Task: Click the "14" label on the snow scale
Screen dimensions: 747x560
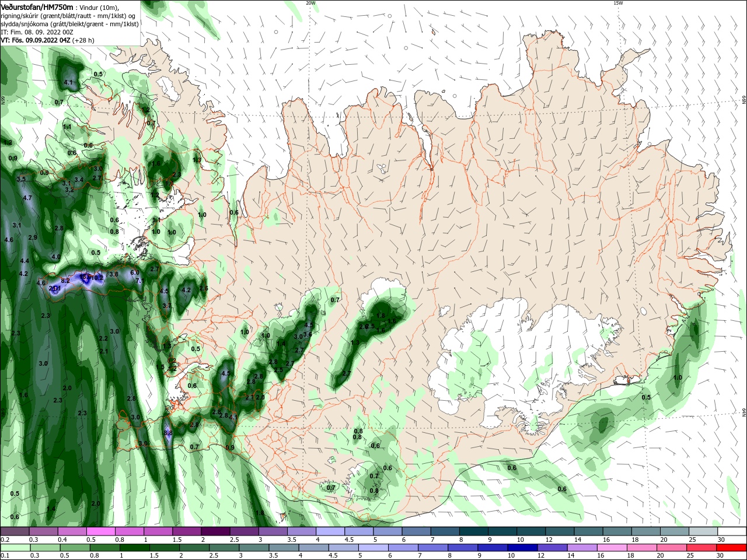Action: [x=578, y=540]
